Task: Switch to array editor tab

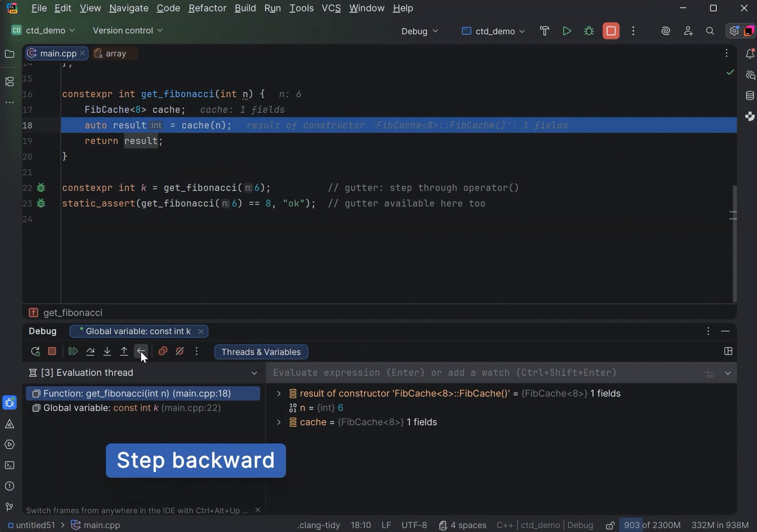Action: pos(115,53)
